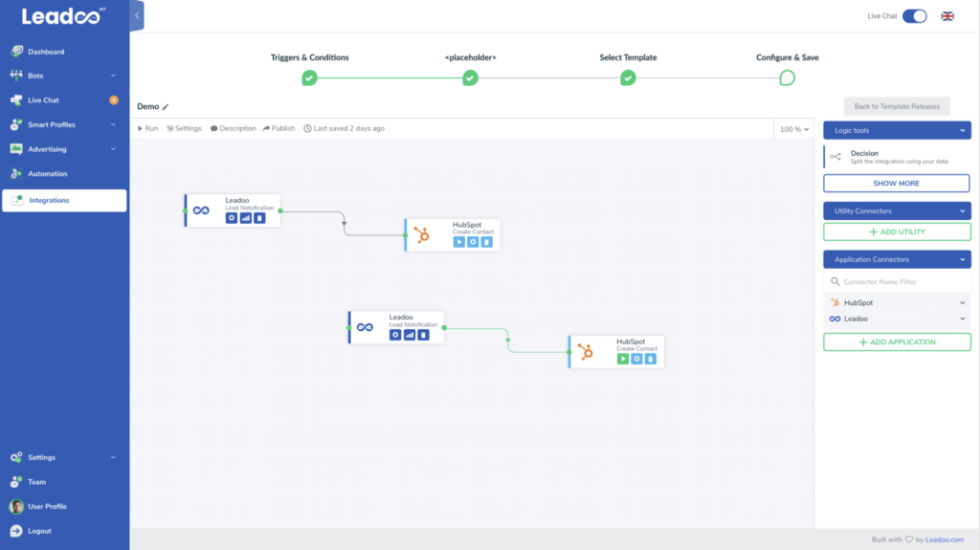This screenshot has width=980, height=550.
Task: Click the SHOW MORE button
Action: [x=896, y=183]
